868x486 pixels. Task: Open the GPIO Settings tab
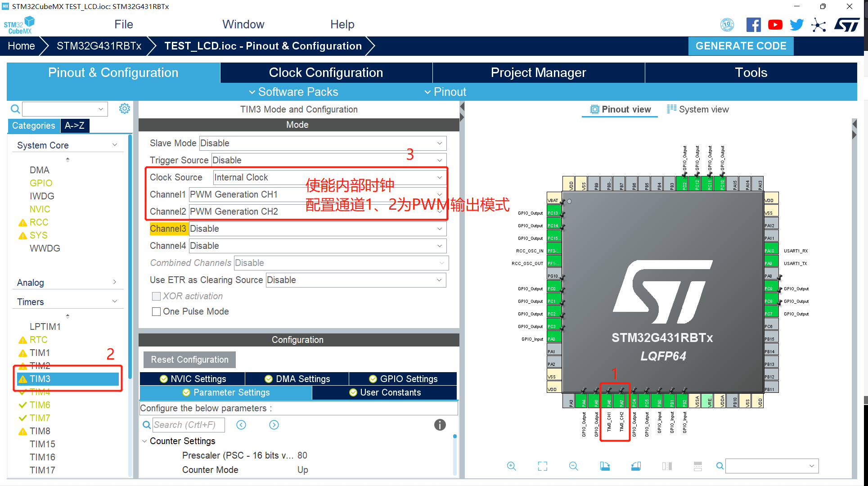(403, 379)
